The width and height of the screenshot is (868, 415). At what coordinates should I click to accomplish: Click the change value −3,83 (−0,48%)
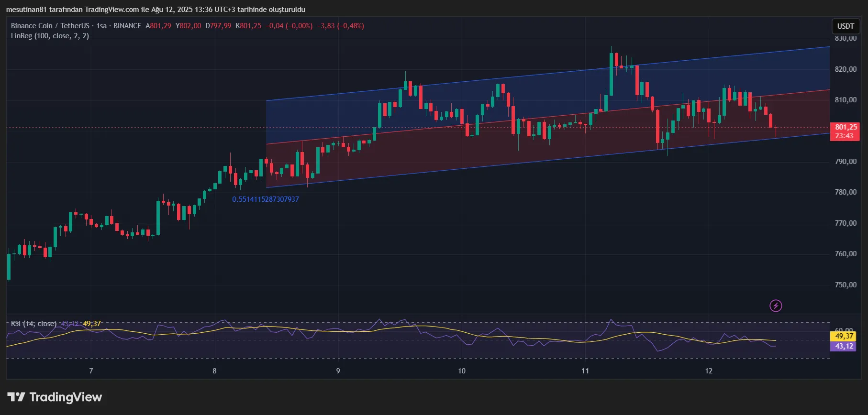(x=341, y=26)
